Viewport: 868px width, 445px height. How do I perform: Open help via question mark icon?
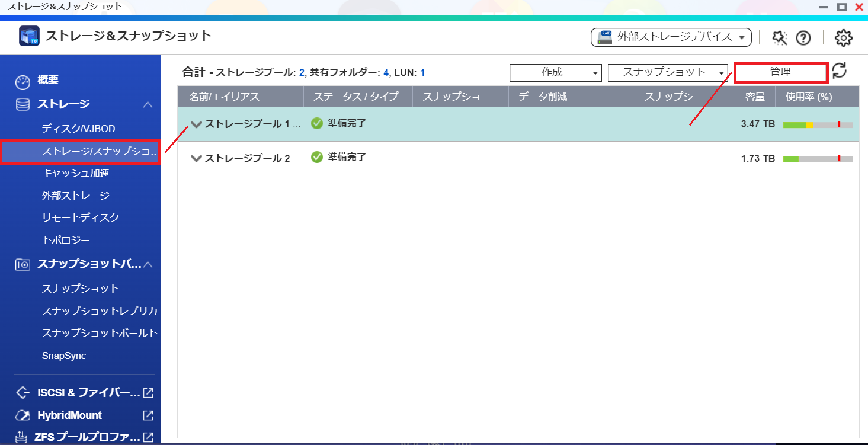coord(803,37)
